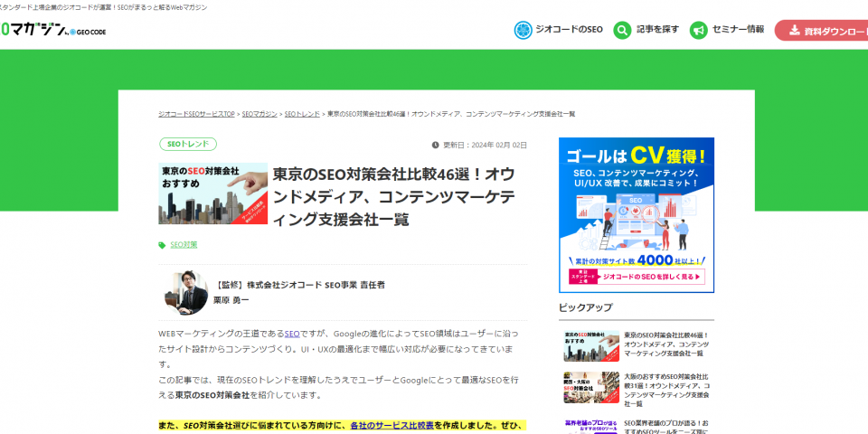Open ジオコードのSEO menu item

[x=558, y=30]
